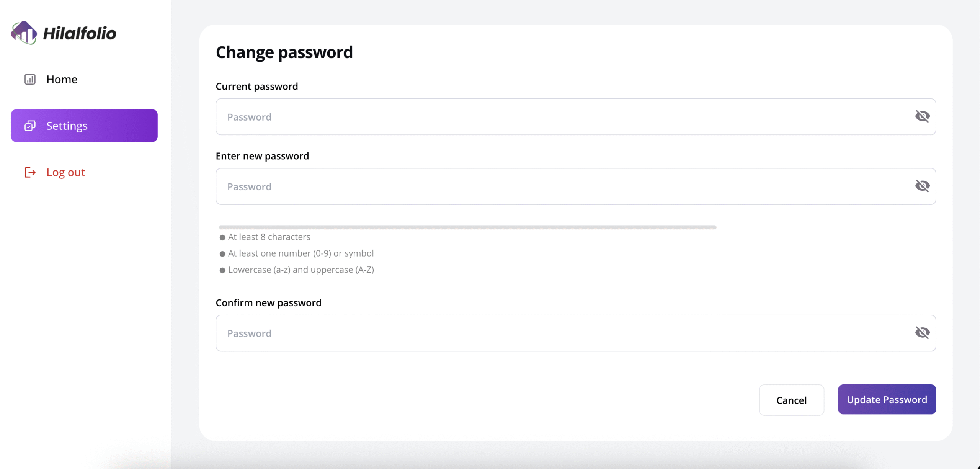
Task: Select Settings in the sidebar
Action: [x=84, y=126]
